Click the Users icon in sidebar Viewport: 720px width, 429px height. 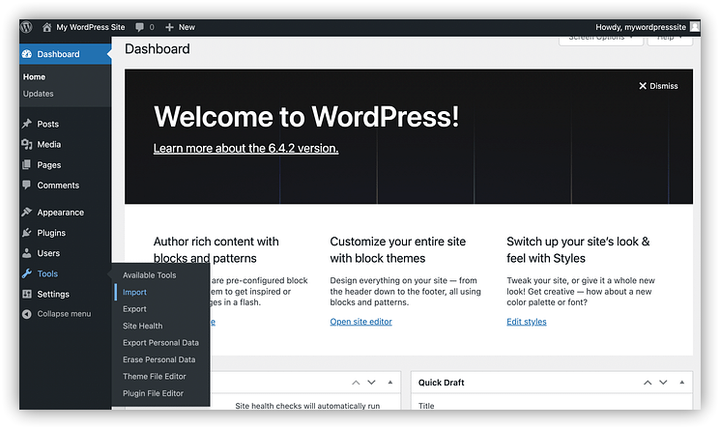click(x=27, y=253)
